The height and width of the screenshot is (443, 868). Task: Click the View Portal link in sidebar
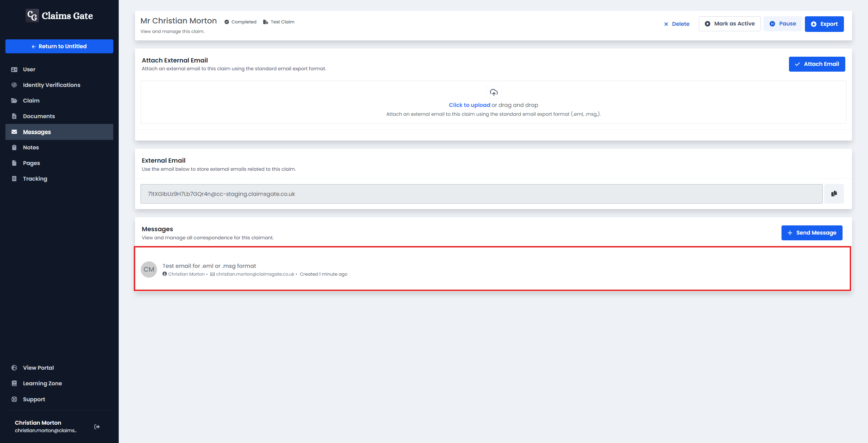38,367
